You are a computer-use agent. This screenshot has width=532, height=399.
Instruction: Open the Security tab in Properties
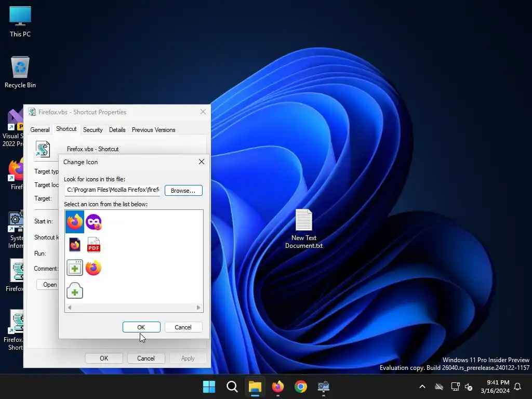92,129
